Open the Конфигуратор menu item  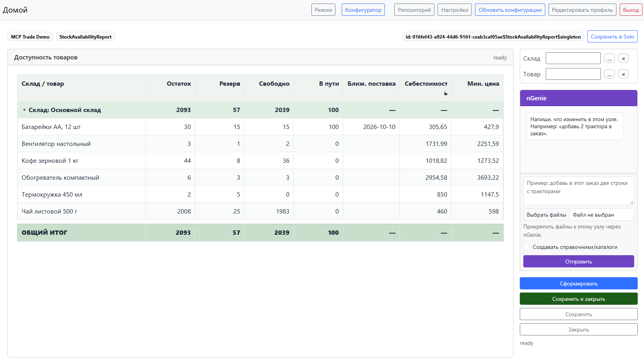coord(363,10)
